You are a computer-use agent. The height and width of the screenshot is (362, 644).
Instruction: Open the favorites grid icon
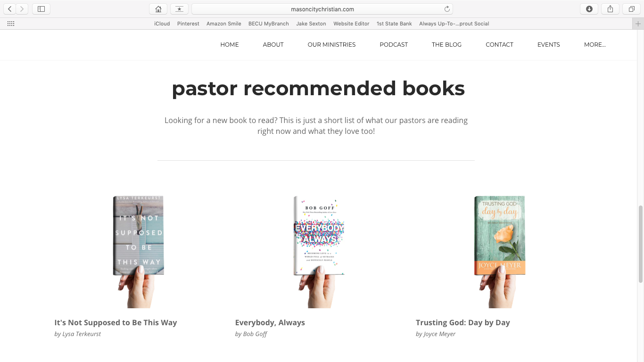coord(11,24)
